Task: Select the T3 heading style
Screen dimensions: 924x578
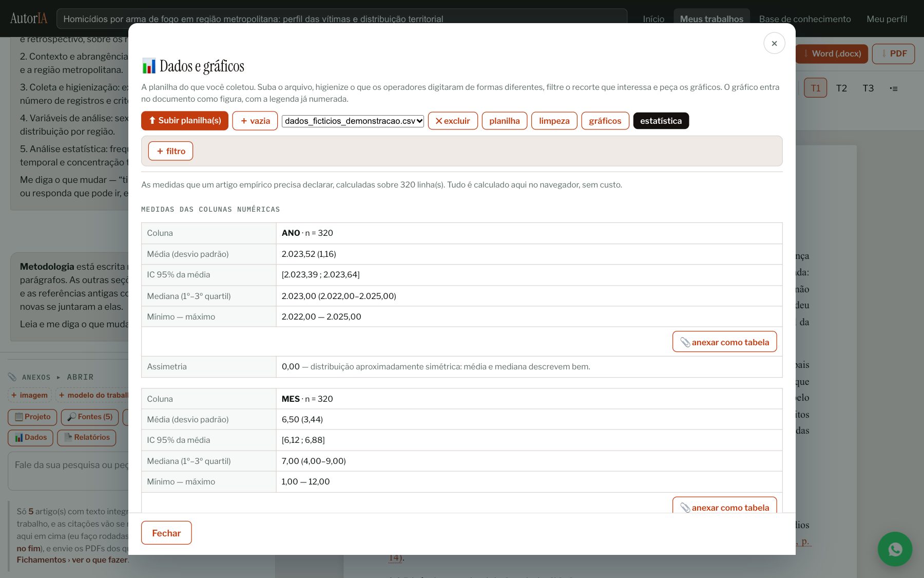Action: [x=868, y=88]
